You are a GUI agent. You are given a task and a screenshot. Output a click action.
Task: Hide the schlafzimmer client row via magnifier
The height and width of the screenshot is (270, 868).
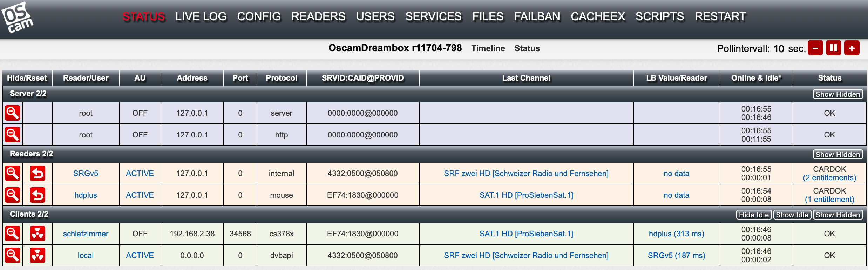point(13,234)
